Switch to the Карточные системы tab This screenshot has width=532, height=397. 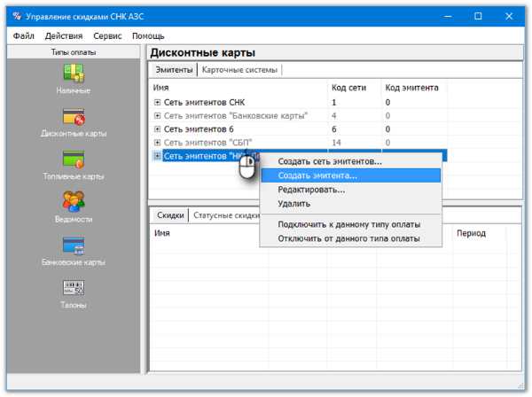pos(240,70)
